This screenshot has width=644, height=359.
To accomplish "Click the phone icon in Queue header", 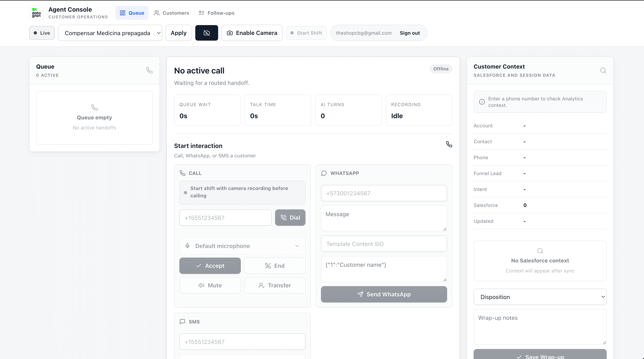I will (149, 70).
